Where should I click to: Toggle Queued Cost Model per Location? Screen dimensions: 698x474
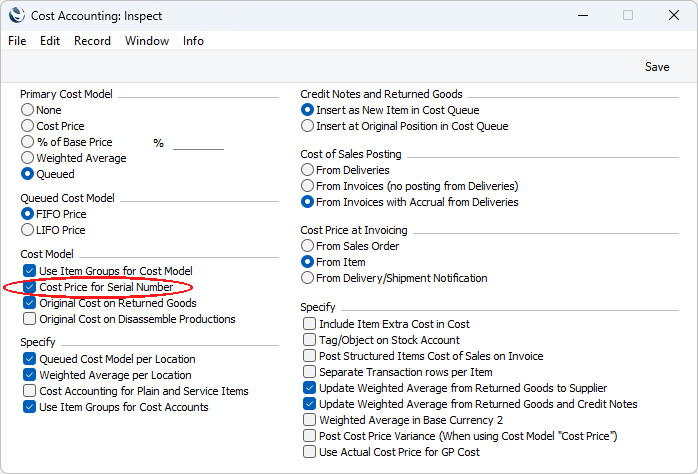tap(29, 359)
